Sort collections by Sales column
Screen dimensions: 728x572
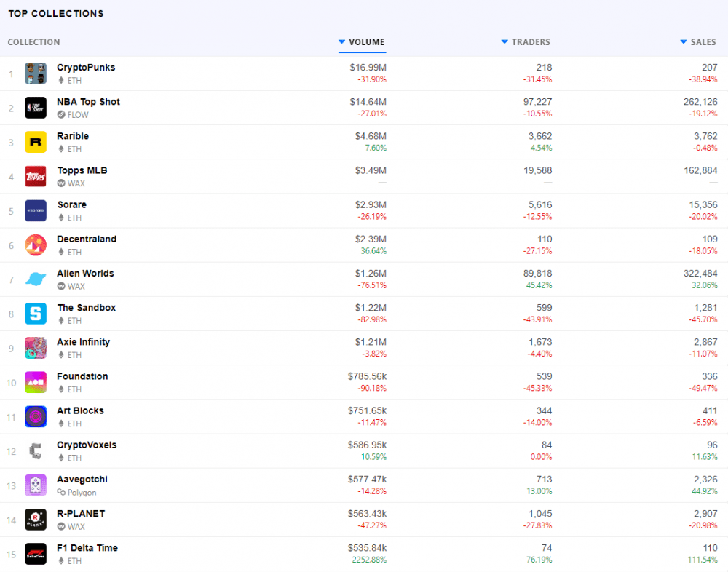coord(698,42)
